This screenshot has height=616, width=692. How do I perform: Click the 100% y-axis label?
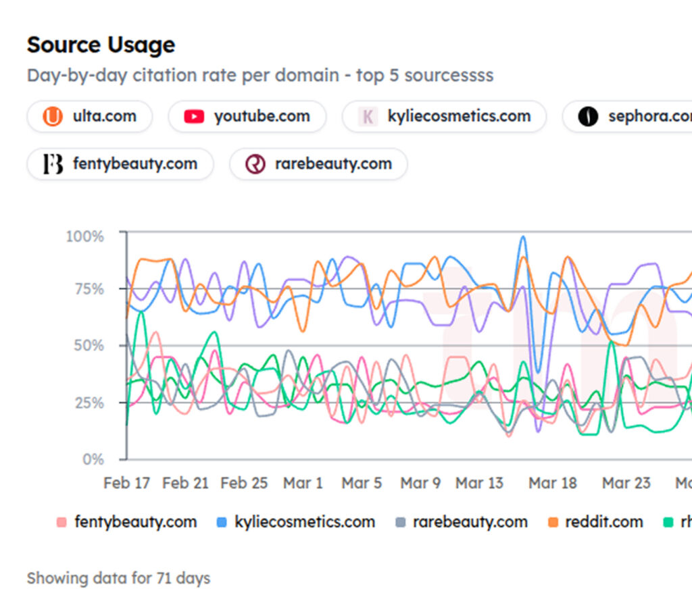[x=84, y=236]
